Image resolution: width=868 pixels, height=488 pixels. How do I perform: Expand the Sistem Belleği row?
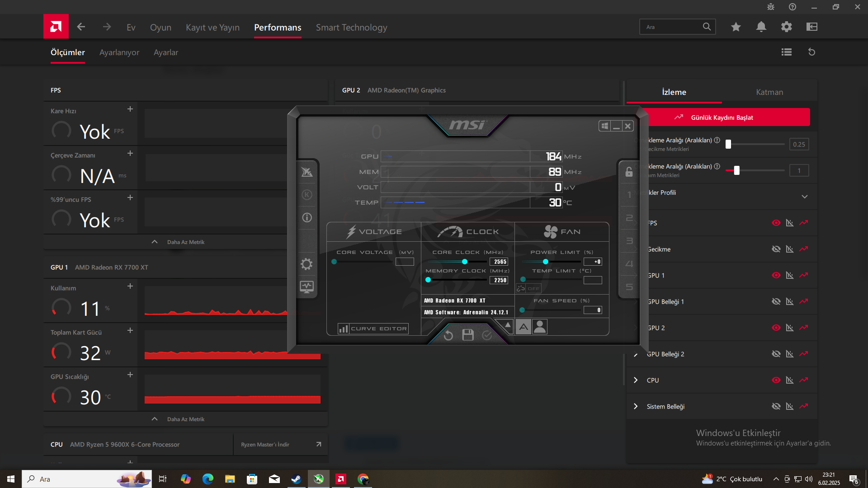click(x=636, y=406)
